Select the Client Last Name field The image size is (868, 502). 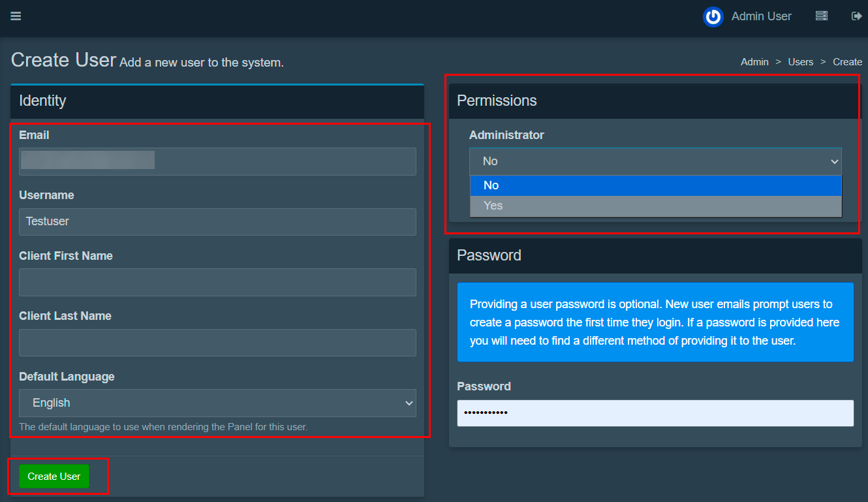click(217, 343)
